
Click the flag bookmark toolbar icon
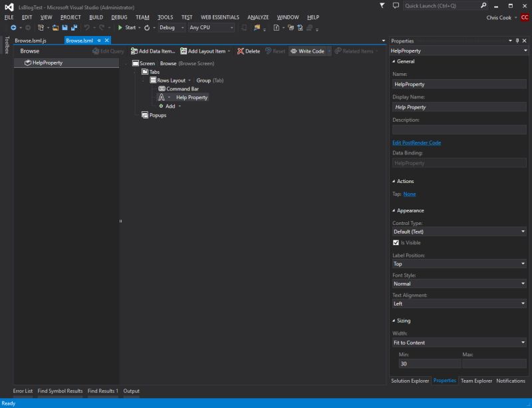257,27
